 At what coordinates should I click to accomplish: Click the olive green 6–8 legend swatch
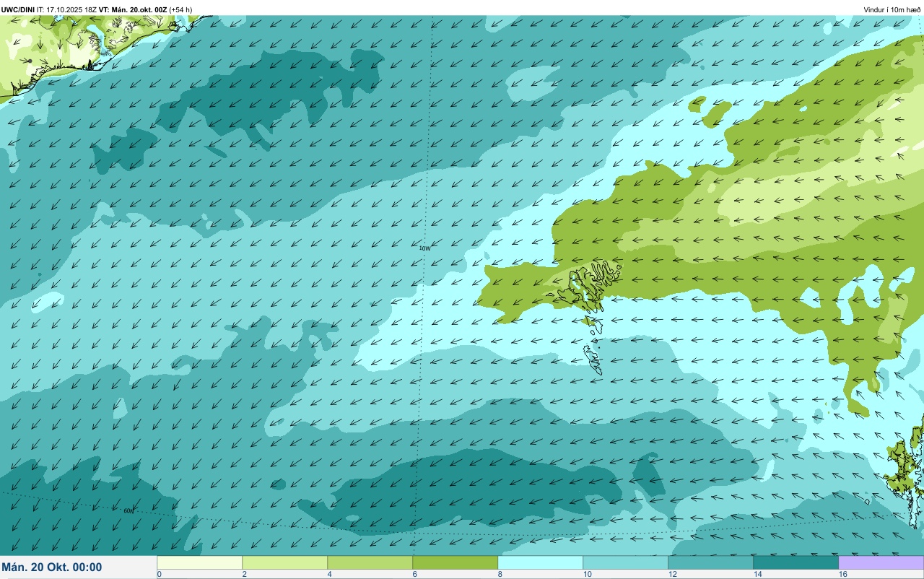point(455,562)
